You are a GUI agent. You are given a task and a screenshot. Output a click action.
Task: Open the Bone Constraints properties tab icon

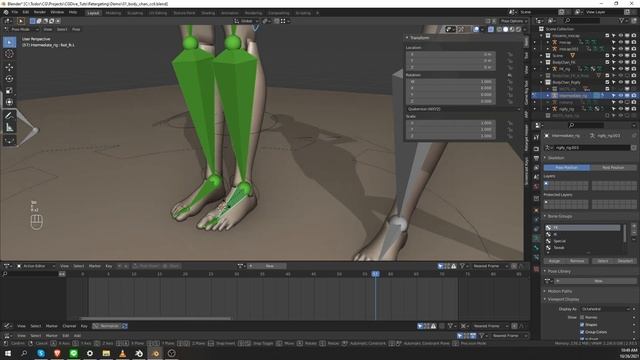pyautogui.click(x=536, y=258)
